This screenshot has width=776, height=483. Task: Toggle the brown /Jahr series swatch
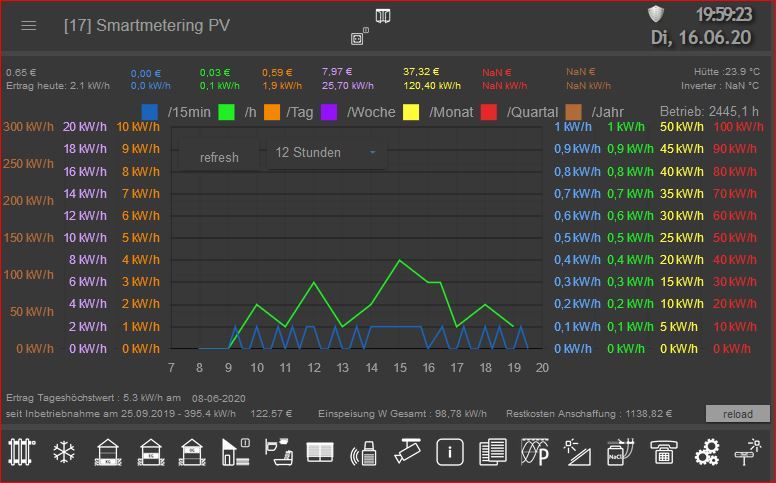click(573, 112)
